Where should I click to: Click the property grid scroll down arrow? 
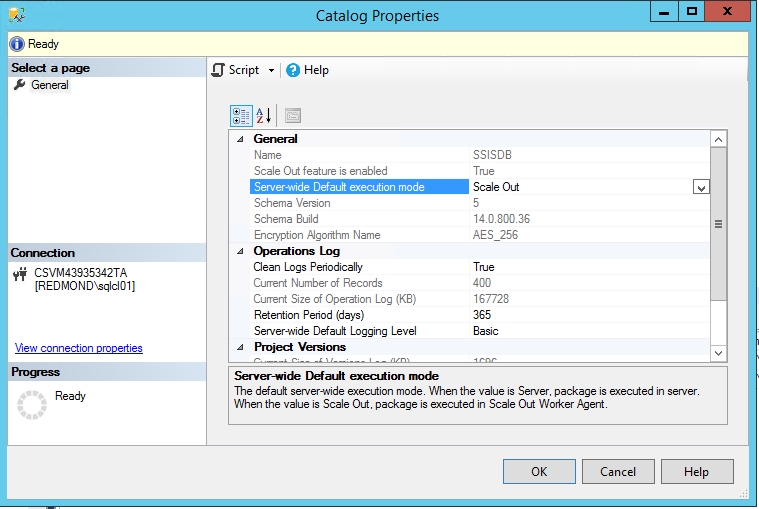coord(718,353)
